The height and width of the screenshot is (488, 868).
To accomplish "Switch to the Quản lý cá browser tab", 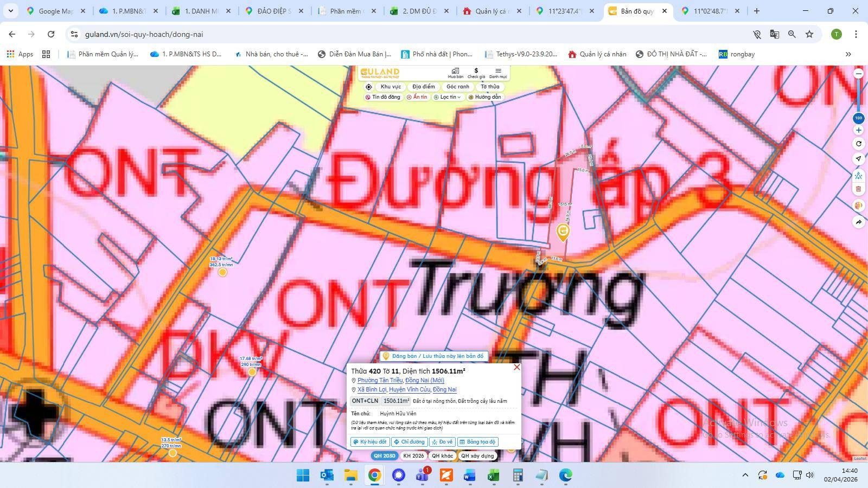I will (x=492, y=11).
